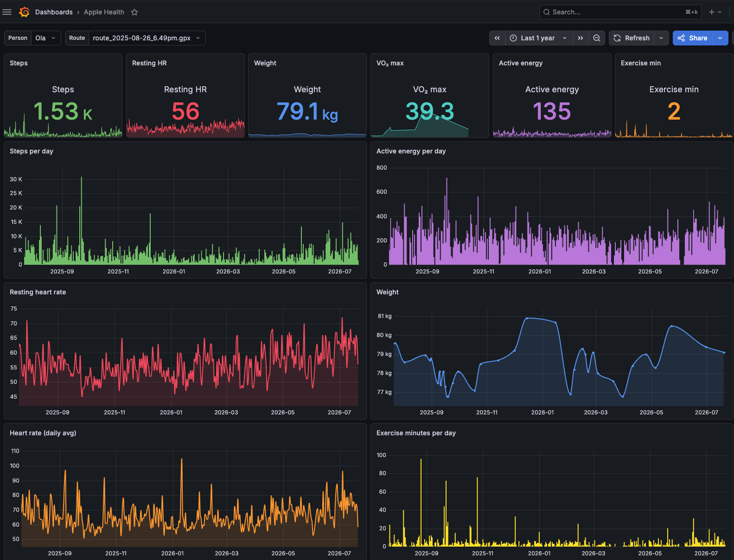Open the Weight chart panel title
Screen dimensions: 734x560
pos(388,292)
